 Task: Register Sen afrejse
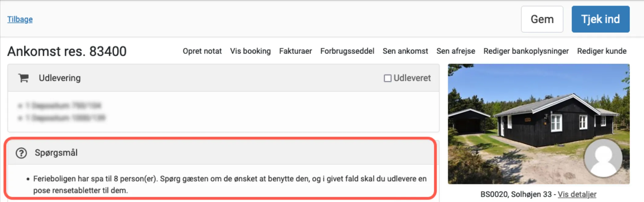pos(455,51)
